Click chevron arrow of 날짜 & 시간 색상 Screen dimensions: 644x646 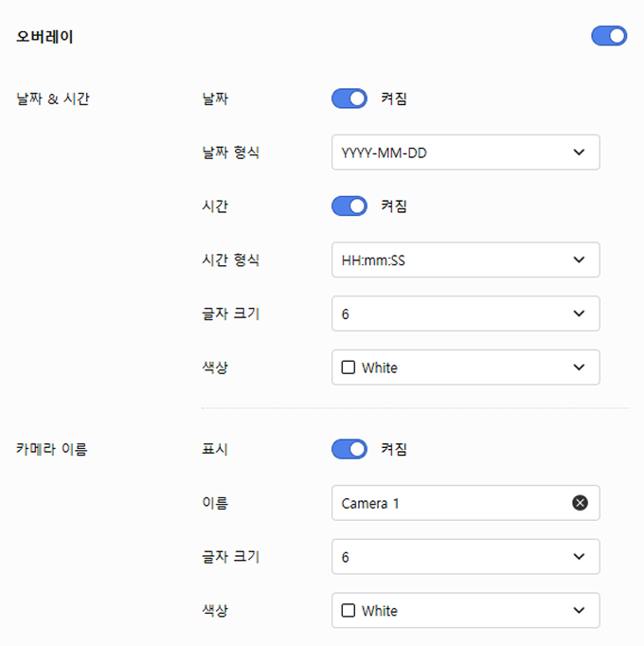coord(580,368)
